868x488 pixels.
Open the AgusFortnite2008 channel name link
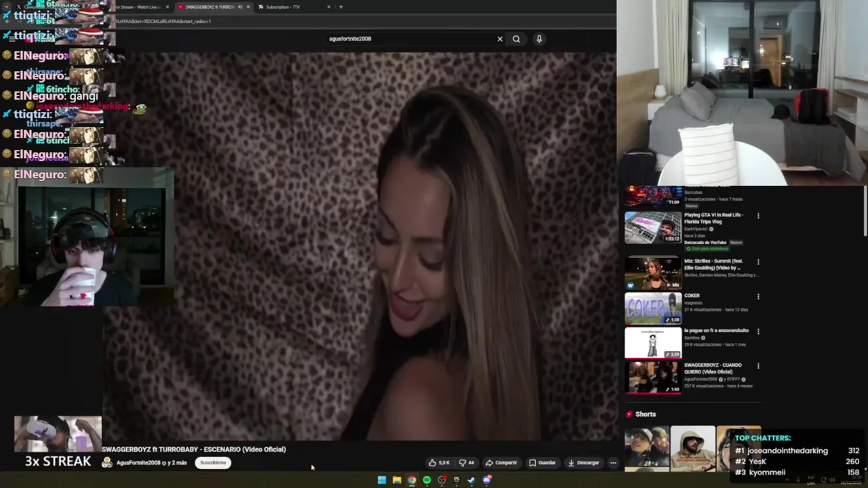click(x=138, y=463)
